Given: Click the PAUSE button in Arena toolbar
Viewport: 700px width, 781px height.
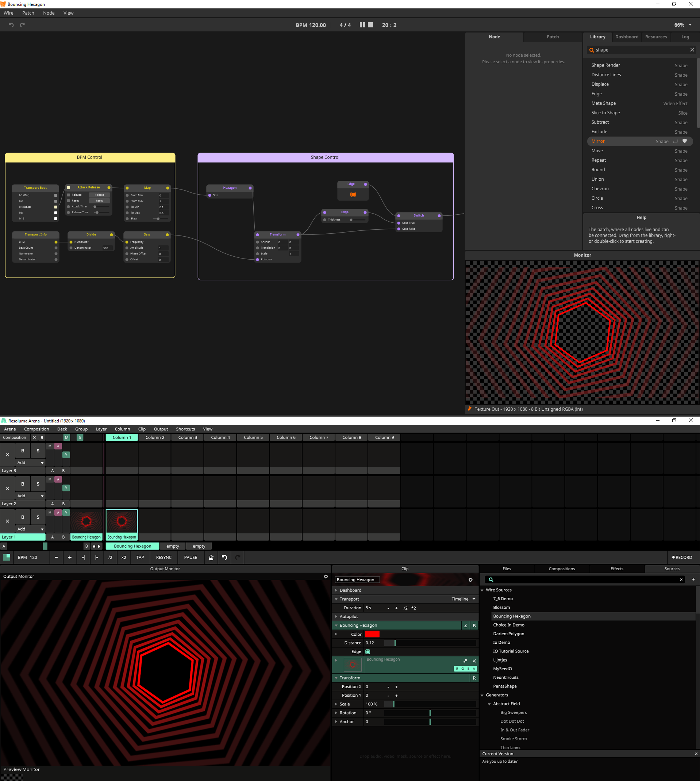Looking at the screenshot, I should pos(191,557).
